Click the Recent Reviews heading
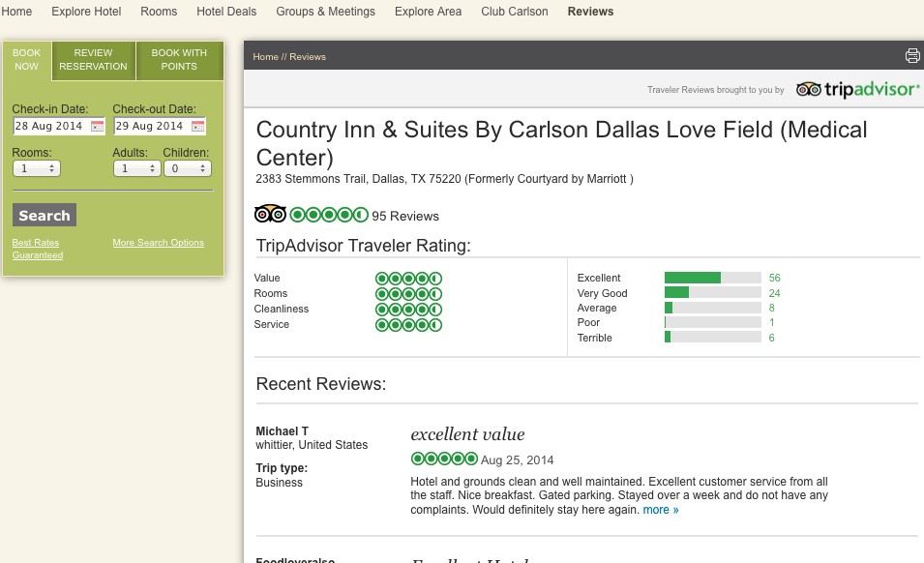924x563 pixels. (x=321, y=384)
